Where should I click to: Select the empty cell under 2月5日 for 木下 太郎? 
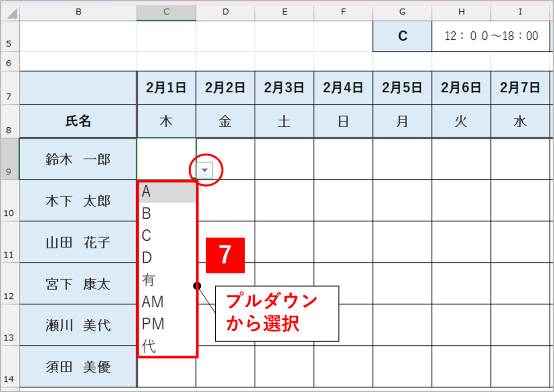[402, 201]
